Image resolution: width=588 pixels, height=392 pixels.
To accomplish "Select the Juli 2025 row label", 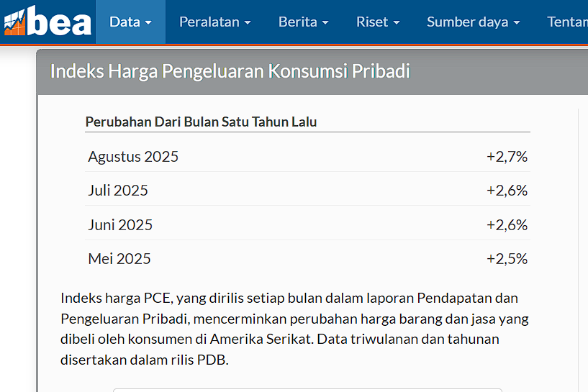I will [x=118, y=191].
